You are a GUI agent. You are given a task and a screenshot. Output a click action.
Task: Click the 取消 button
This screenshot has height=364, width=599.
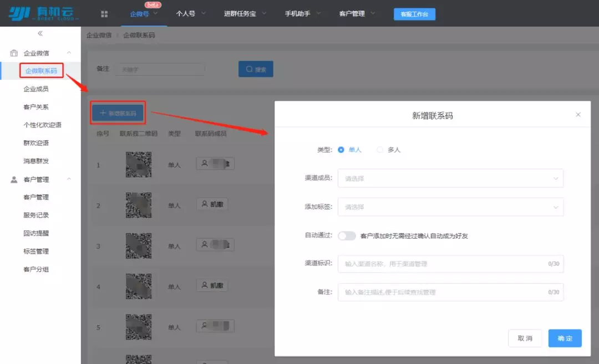[x=525, y=338]
